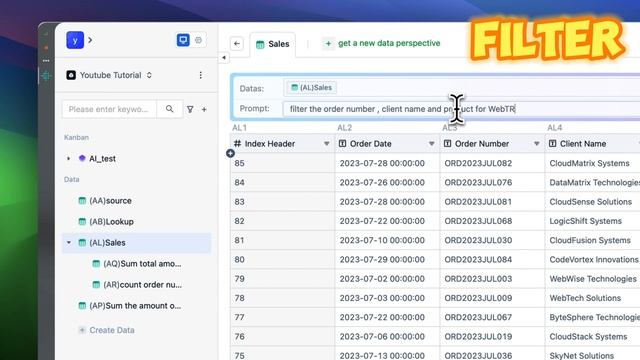Image resolution: width=640 pixels, height=360 pixels.
Task: Click the Order Number text type icon
Action: (x=447, y=144)
